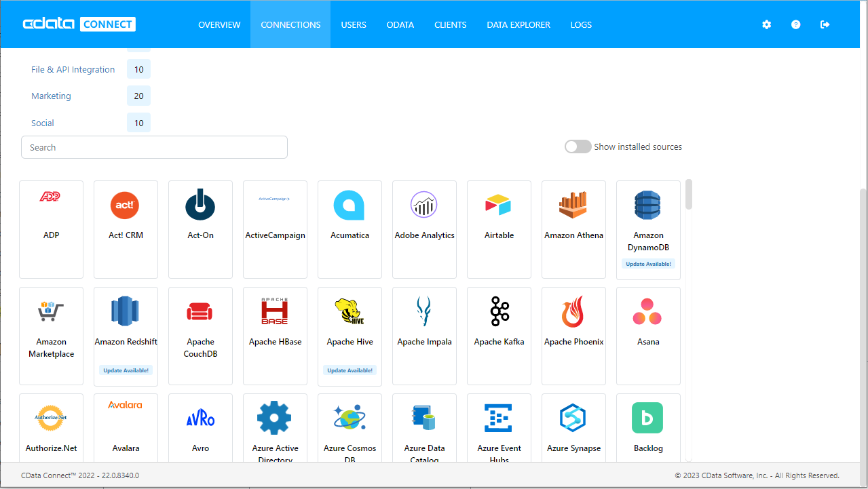This screenshot has height=489, width=868.
Task: Click the connector list scrollbar thumb
Action: pyautogui.click(x=689, y=194)
